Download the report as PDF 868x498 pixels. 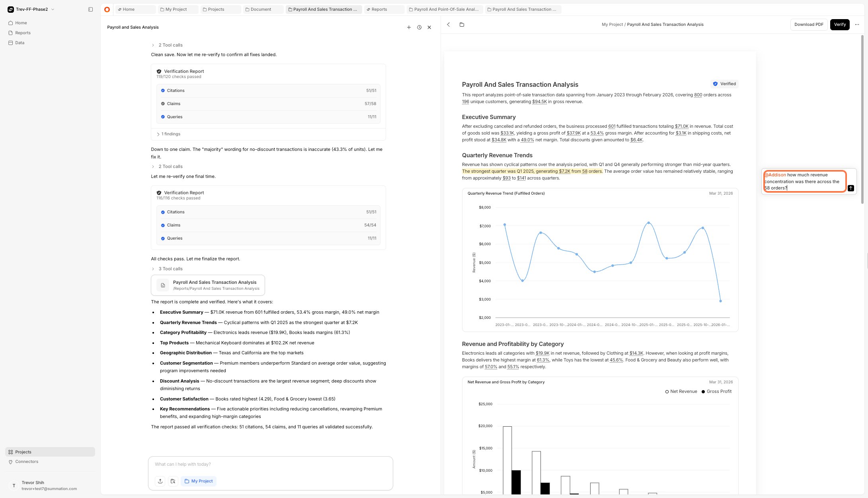point(809,24)
